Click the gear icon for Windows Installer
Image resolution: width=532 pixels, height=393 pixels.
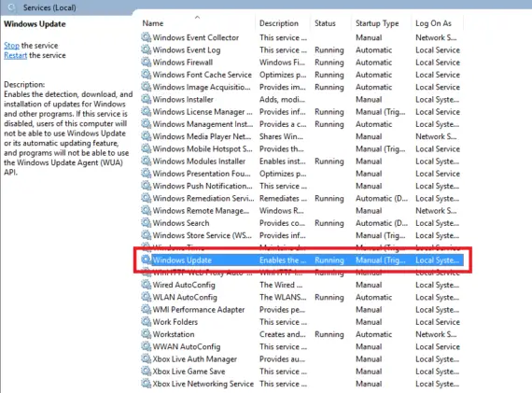pos(146,99)
